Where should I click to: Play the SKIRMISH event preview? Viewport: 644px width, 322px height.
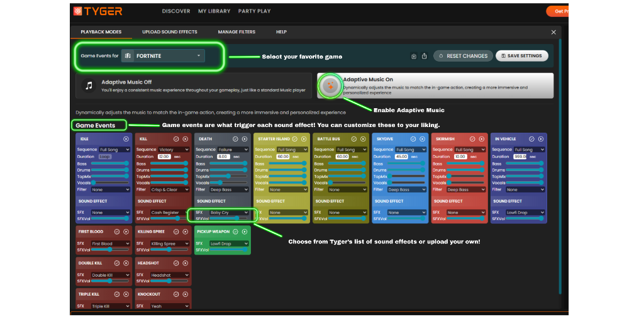tap(481, 139)
